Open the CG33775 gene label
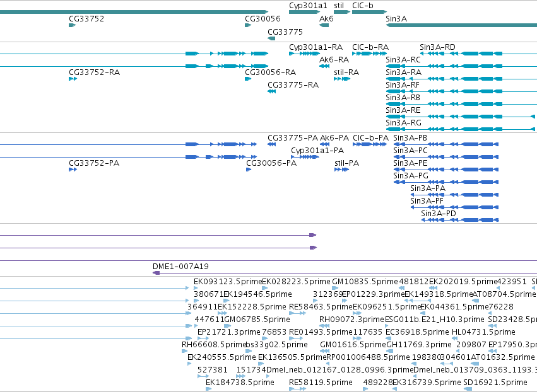 point(285,32)
